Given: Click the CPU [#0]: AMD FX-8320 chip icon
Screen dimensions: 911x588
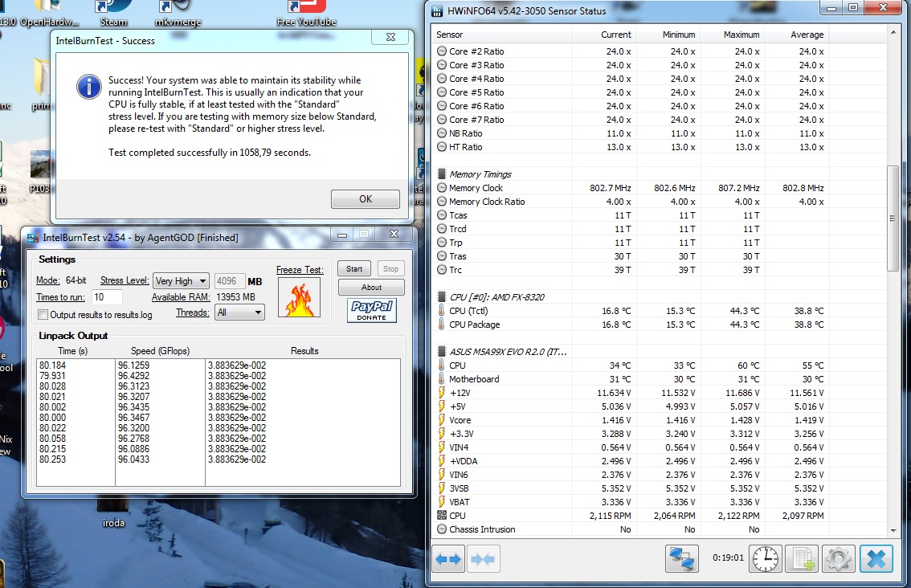Looking at the screenshot, I should (x=442, y=297).
